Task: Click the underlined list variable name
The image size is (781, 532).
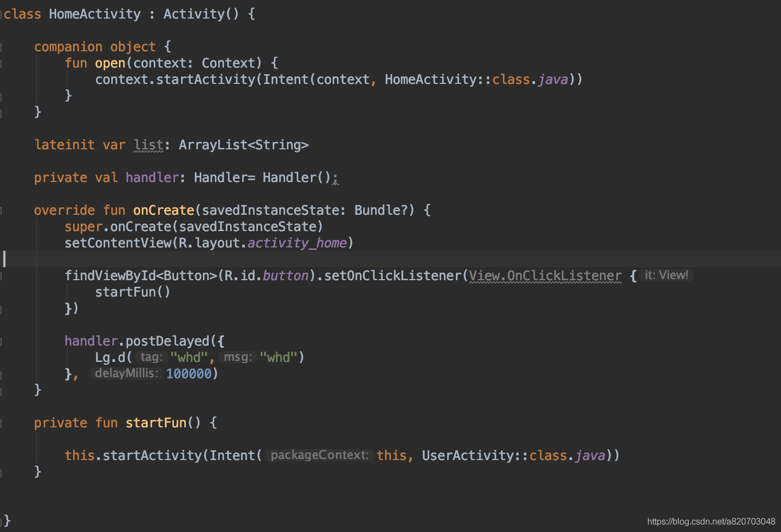Action: point(148,145)
